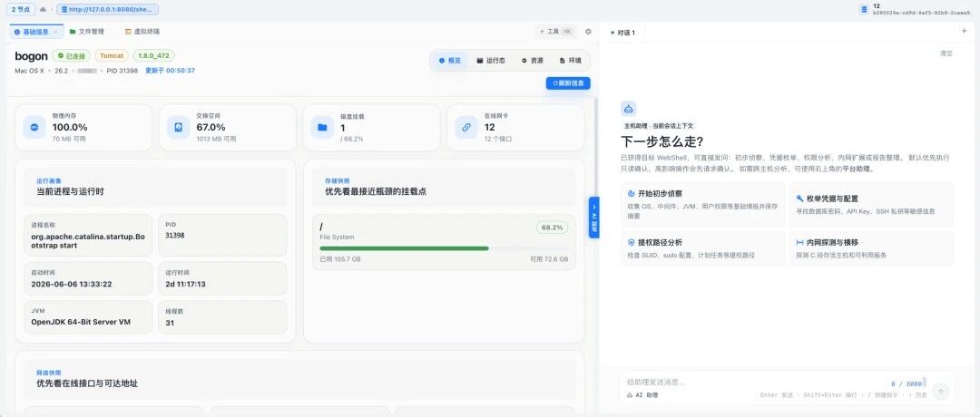Click the 68.2% usage badge
This screenshot has width=980, height=417.
tap(553, 228)
